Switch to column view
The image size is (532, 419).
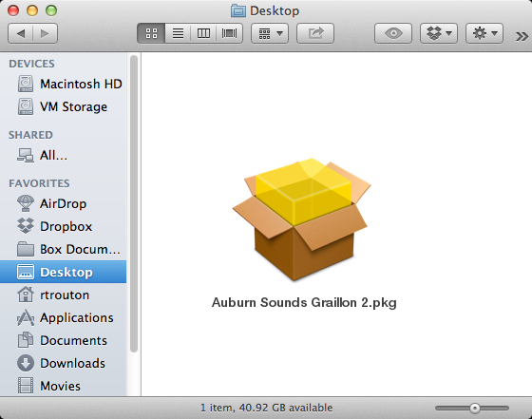(x=203, y=33)
